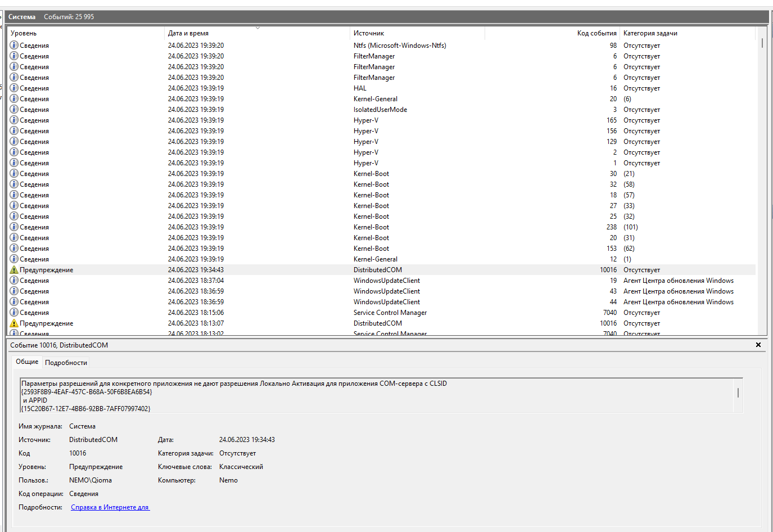
Task: Click the date cell 24.06.2023 18:15:06
Action: click(196, 313)
